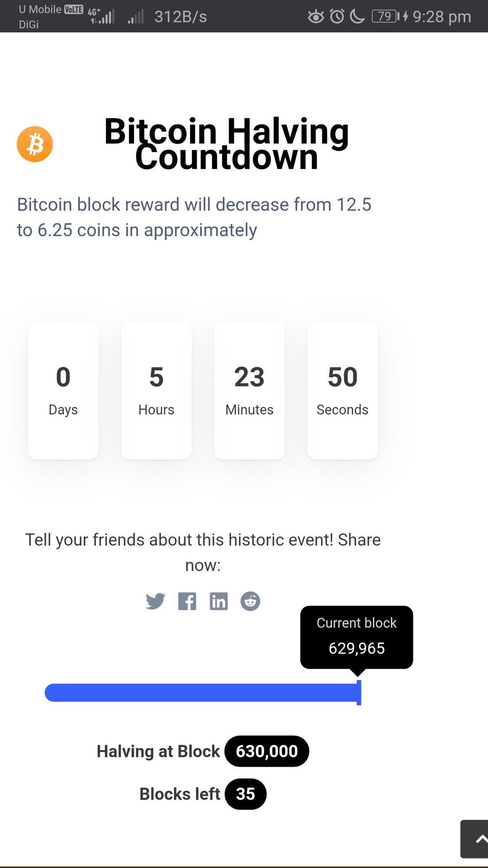
Task: Click the 630,000 halving block badge
Action: (x=267, y=751)
